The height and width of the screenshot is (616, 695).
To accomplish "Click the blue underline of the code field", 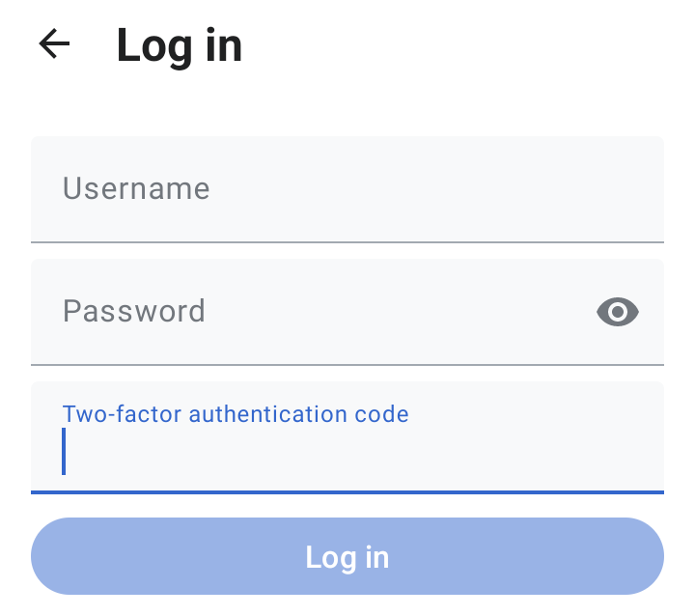I will click(x=347, y=492).
